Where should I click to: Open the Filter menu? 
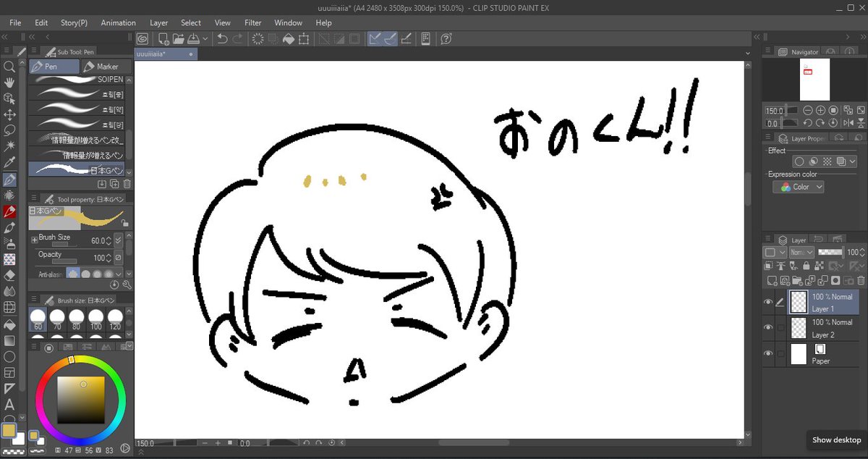tap(253, 22)
